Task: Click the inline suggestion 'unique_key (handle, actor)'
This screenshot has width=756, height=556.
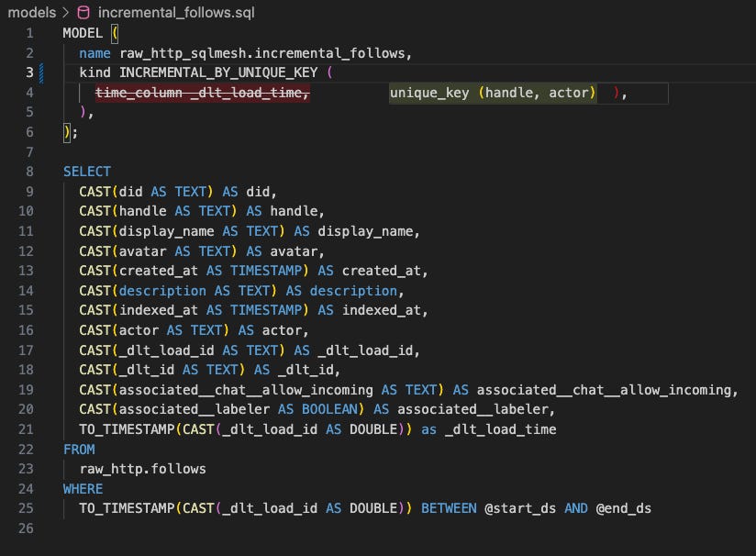Action: (x=493, y=93)
